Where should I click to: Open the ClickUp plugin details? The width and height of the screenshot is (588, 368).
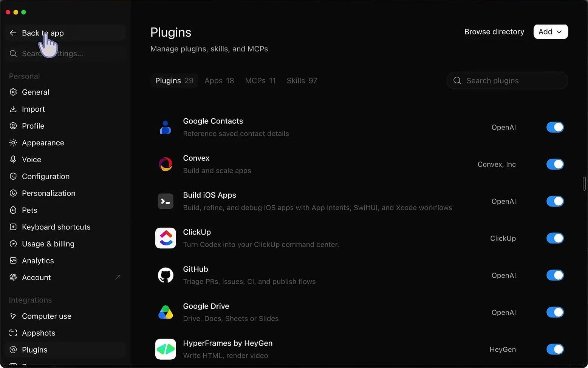[197, 232]
